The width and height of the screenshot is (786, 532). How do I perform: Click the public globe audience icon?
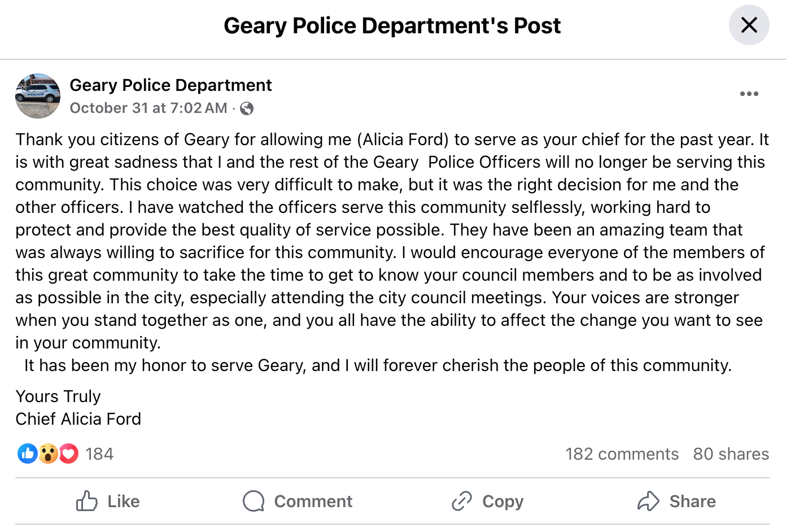(247, 108)
